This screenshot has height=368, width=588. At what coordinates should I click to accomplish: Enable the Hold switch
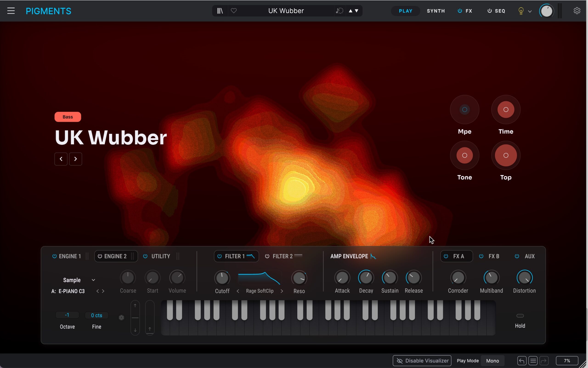(520, 316)
